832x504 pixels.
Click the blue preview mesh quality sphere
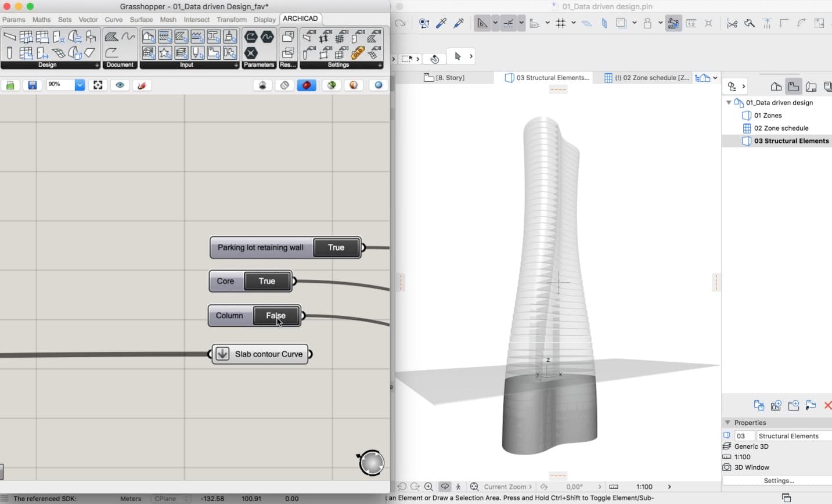pyautogui.click(x=378, y=85)
